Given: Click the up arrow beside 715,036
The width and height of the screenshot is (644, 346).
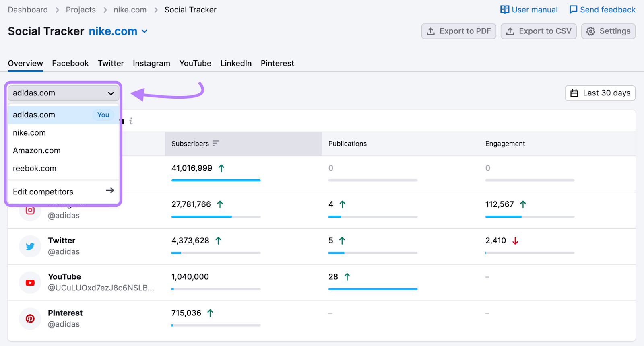Looking at the screenshot, I should tap(210, 313).
